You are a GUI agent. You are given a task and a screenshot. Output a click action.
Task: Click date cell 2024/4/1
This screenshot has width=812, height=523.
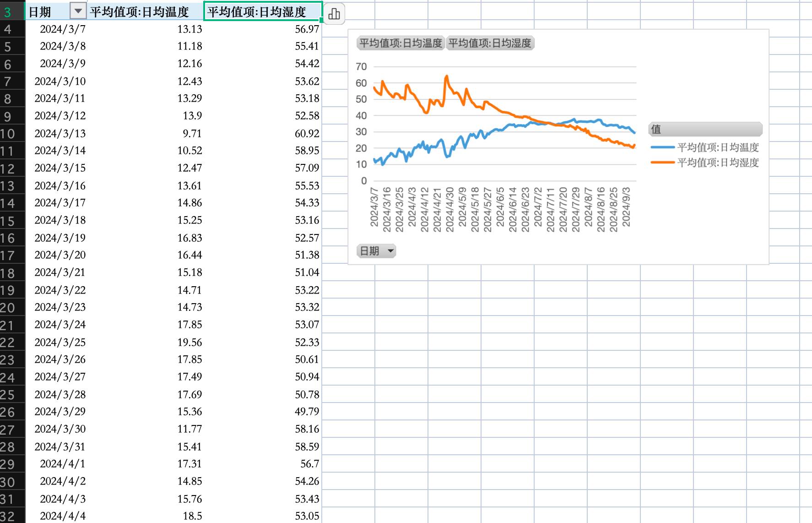click(63, 463)
